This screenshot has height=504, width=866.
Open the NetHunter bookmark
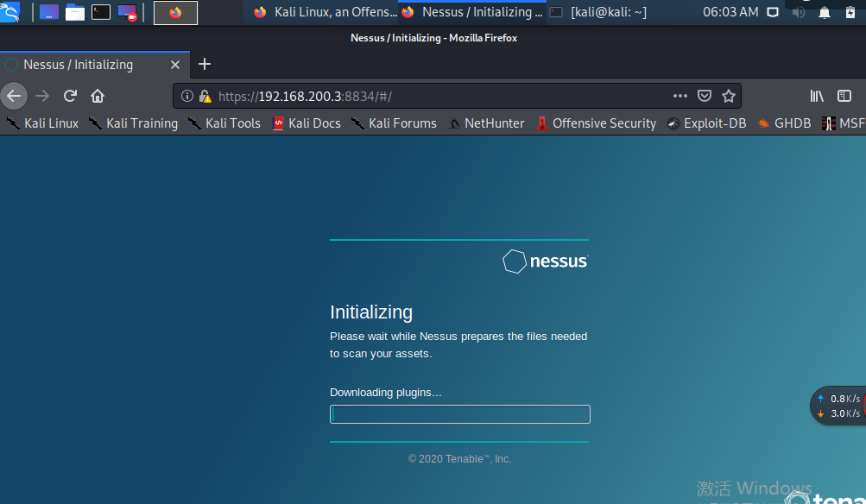coord(485,123)
